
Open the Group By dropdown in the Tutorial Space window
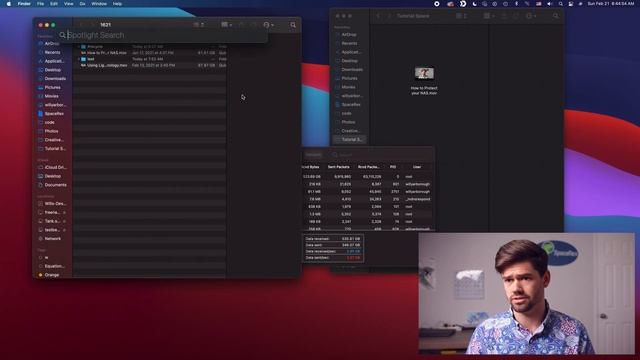click(x=489, y=16)
